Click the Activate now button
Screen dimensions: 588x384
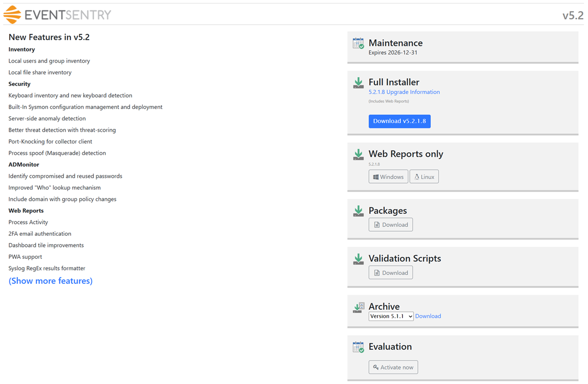pyautogui.click(x=393, y=367)
